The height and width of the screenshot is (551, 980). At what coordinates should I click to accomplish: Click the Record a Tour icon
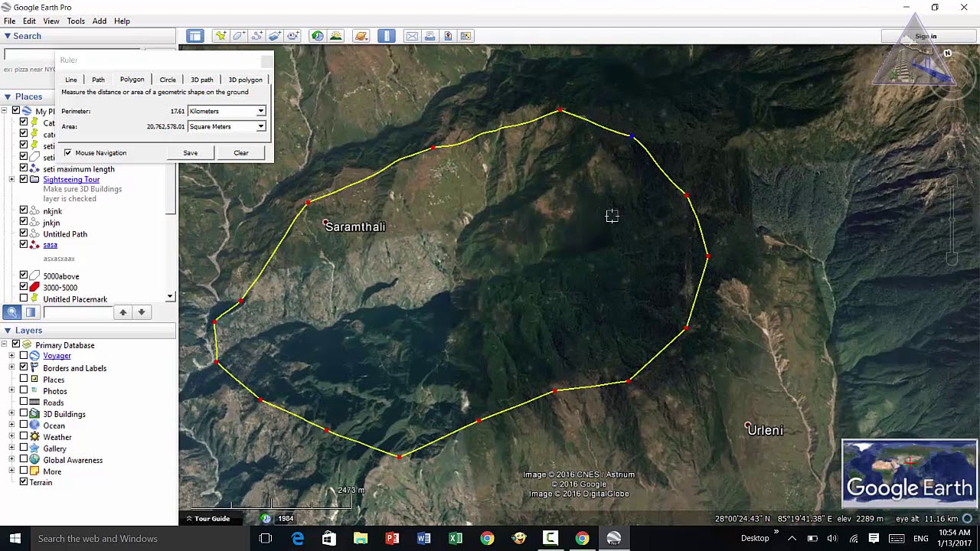point(293,36)
